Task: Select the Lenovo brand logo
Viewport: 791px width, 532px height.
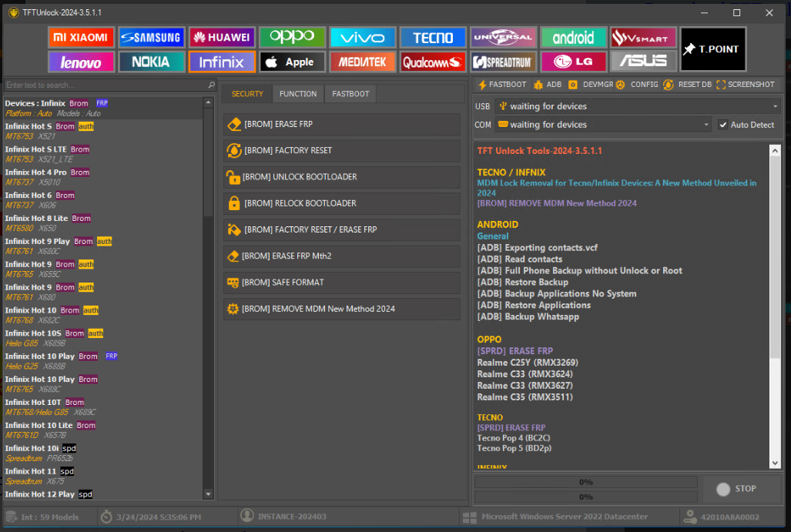Action: (81, 62)
